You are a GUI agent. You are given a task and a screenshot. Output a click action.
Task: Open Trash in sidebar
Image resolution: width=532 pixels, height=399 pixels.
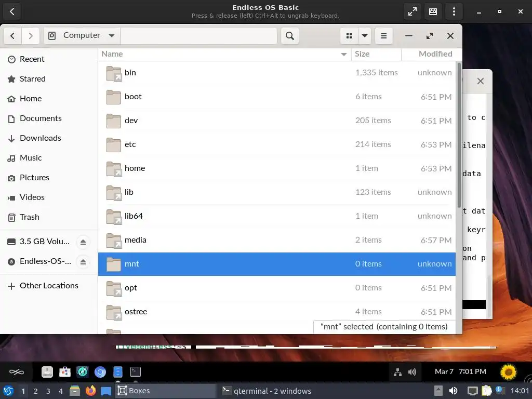point(49,217)
